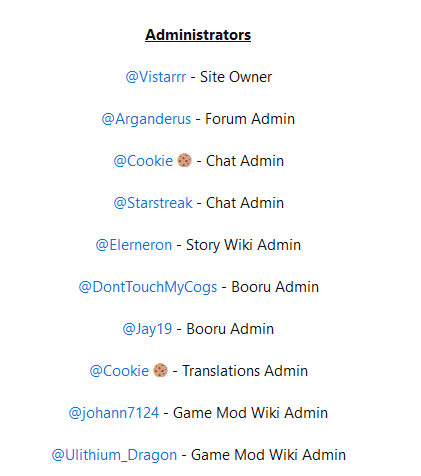Open @Cookie link beside Chat Admin
The width and height of the screenshot is (421, 476).
pyautogui.click(x=143, y=161)
